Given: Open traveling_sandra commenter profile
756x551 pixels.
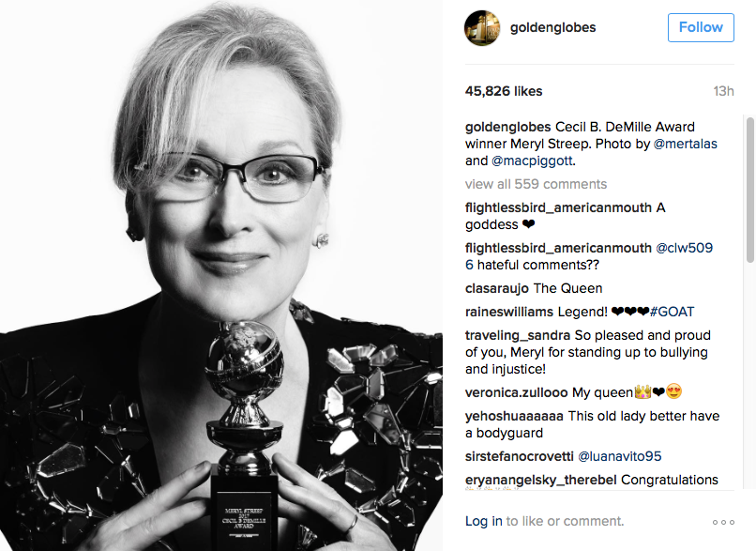Looking at the screenshot, I should (518, 335).
